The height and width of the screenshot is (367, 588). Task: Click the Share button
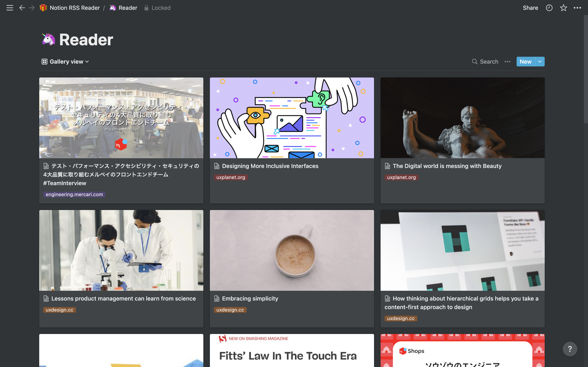[530, 8]
